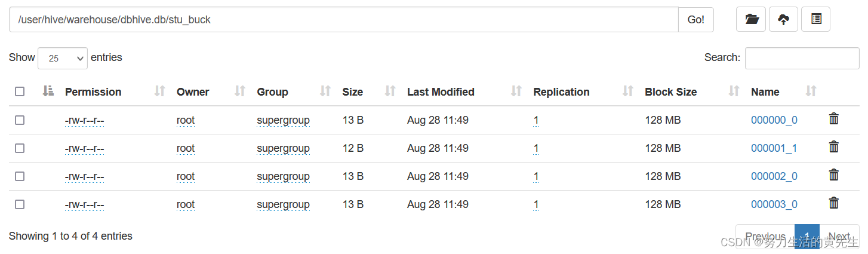Click the sort icon beside the select-all checkbox

[x=48, y=91]
